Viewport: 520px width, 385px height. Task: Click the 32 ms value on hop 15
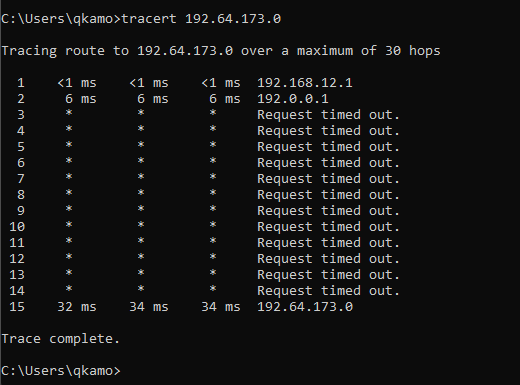(77, 307)
